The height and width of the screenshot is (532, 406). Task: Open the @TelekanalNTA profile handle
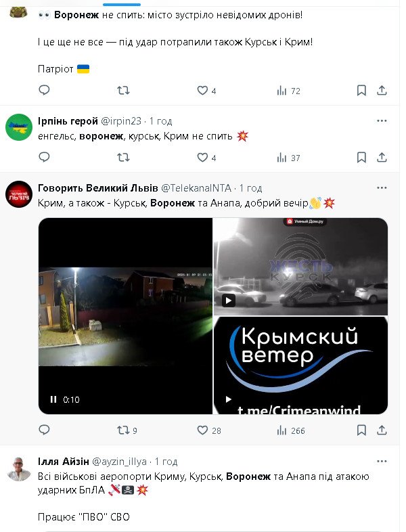pos(196,188)
